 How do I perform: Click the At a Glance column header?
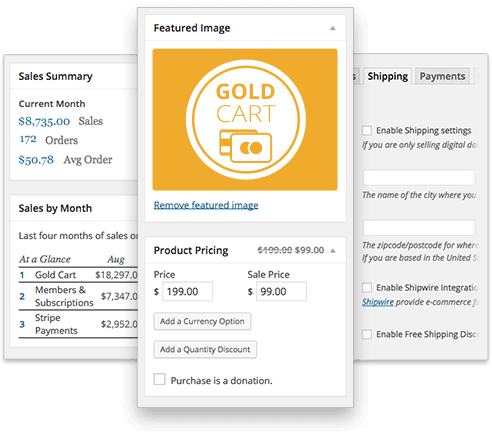click(45, 259)
